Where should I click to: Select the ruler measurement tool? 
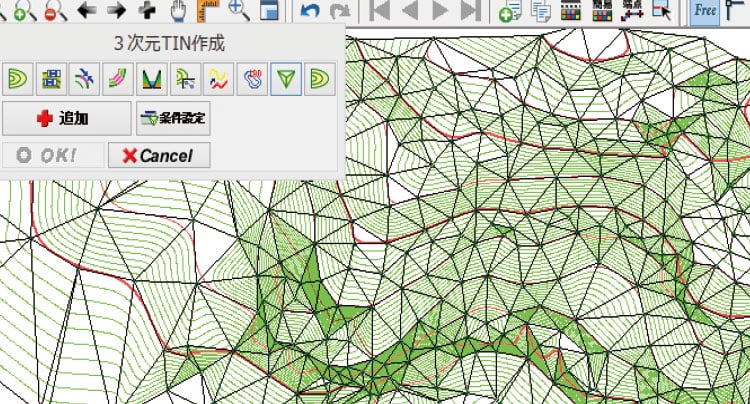209,11
